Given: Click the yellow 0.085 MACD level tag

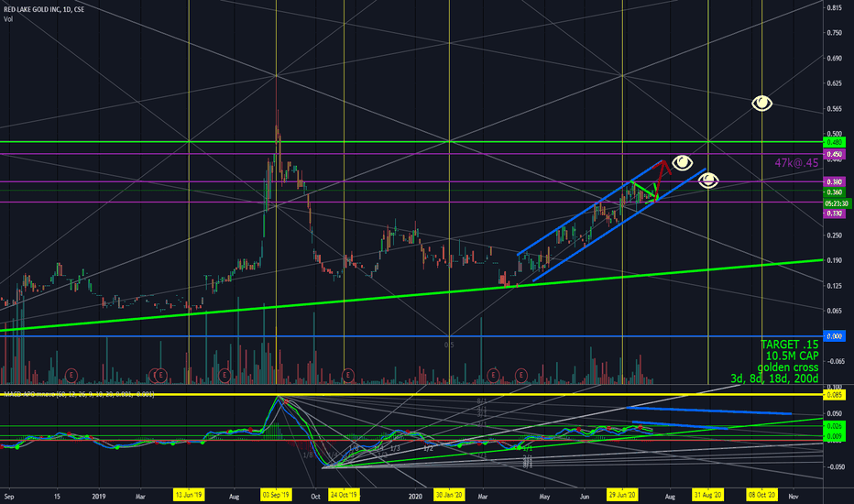Looking at the screenshot, I should (x=835, y=394).
